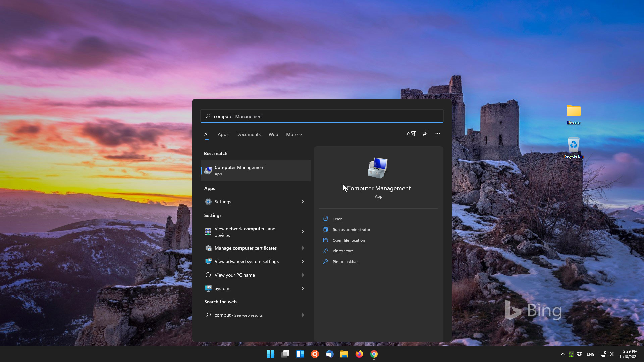This screenshot has height=362, width=644.
Task: Click the Computer Management icon in best match
Action: (x=208, y=171)
